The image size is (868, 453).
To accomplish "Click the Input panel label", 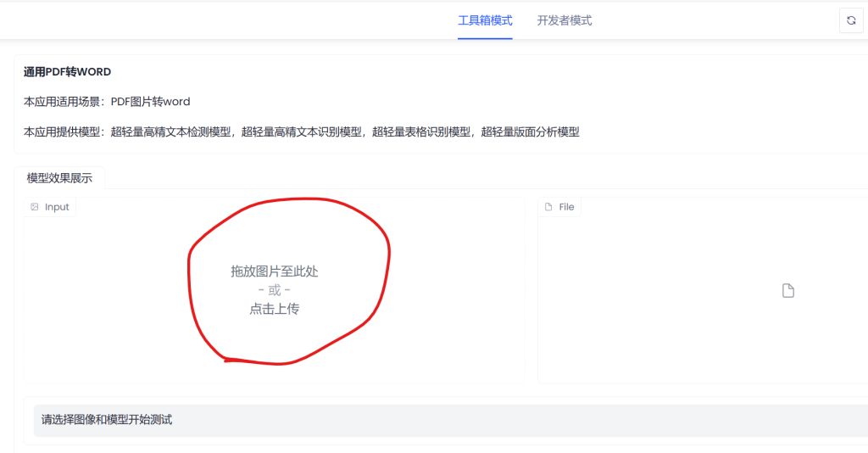I will [x=57, y=207].
